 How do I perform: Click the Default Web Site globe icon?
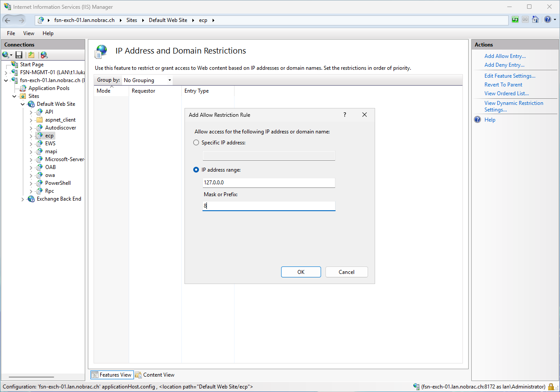point(31,104)
